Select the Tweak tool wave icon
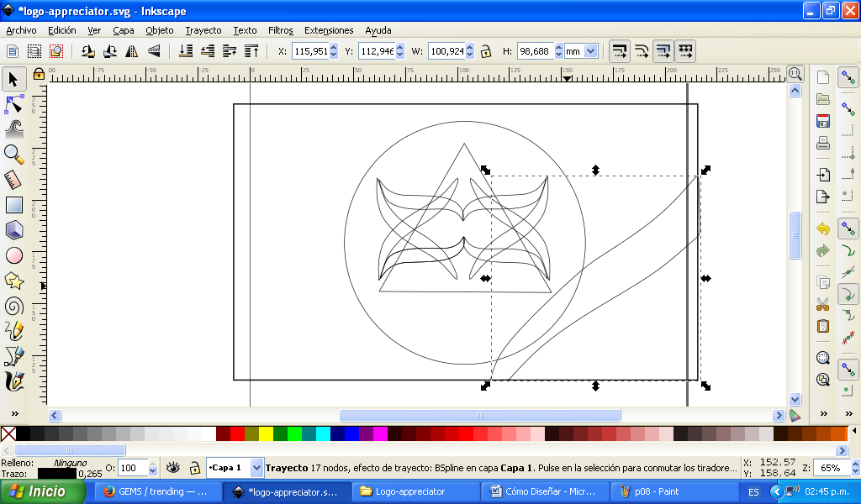 (13, 129)
